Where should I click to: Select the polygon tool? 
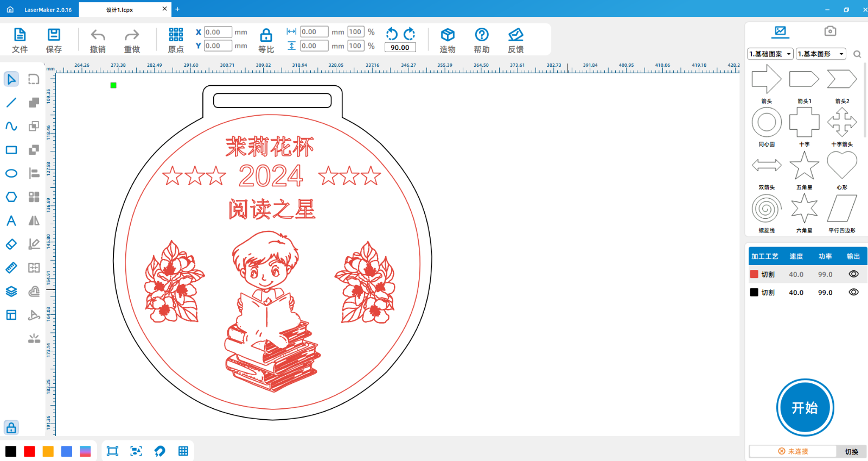point(11,197)
